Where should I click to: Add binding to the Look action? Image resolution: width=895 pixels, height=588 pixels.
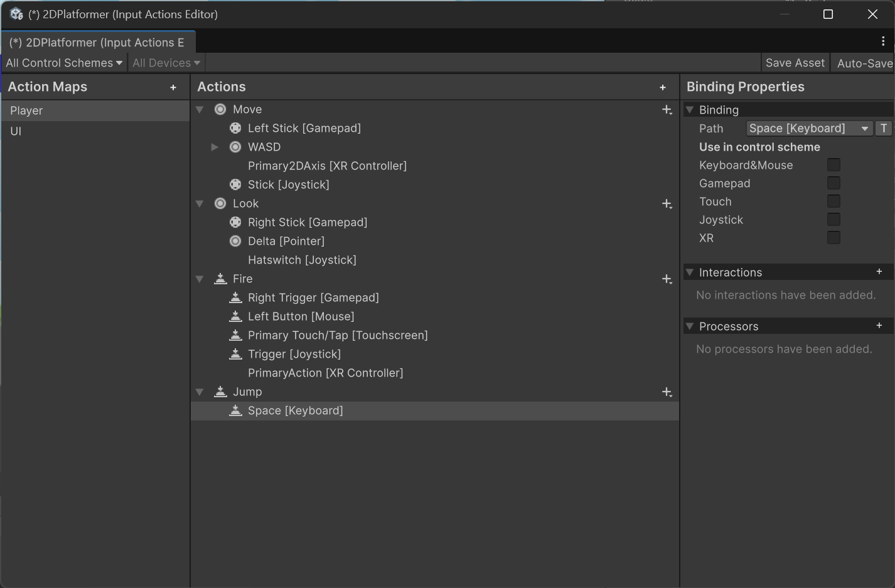click(667, 204)
